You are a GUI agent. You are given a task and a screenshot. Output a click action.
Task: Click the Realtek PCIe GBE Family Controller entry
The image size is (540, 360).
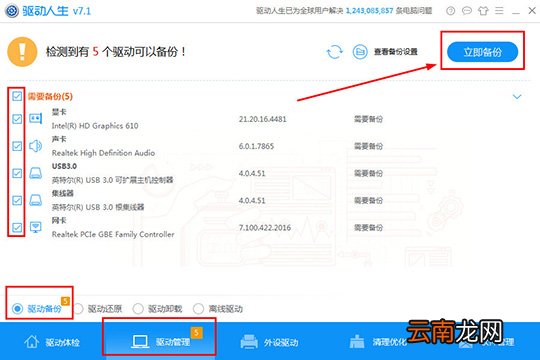pos(113,234)
